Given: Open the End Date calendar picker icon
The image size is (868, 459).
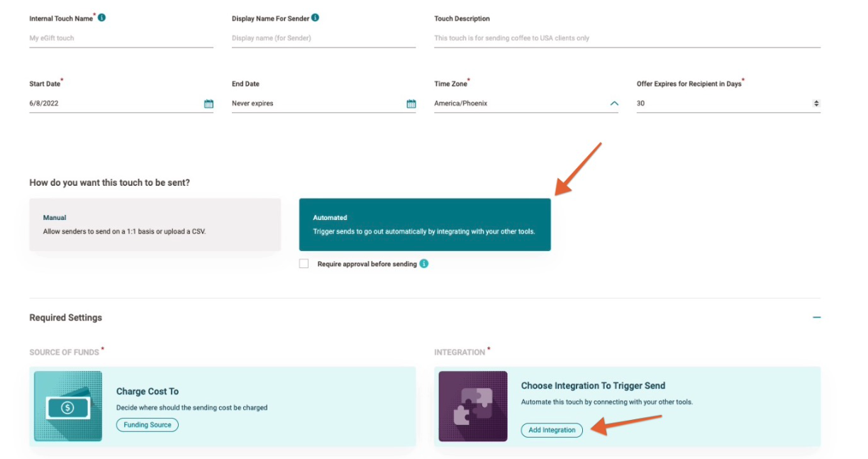Looking at the screenshot, I should pos(411,104).
